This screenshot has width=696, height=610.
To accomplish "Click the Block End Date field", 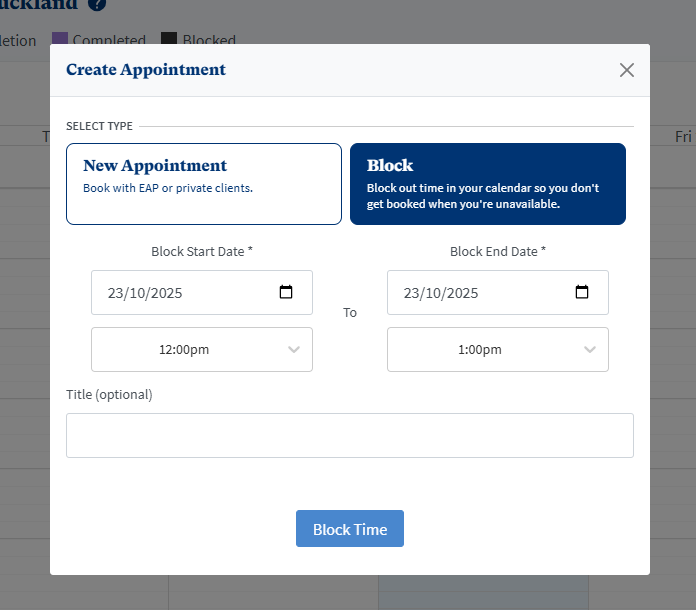I will tap(481, 293).
